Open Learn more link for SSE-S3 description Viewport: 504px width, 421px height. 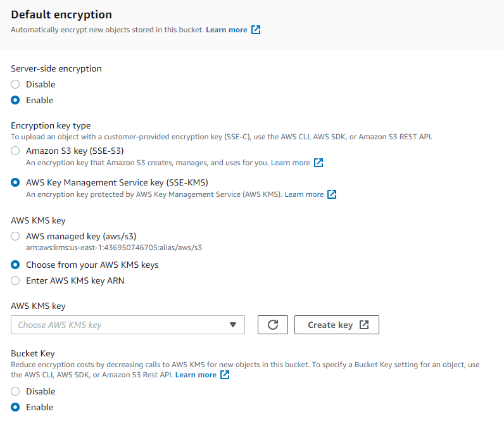coord(291,163)
